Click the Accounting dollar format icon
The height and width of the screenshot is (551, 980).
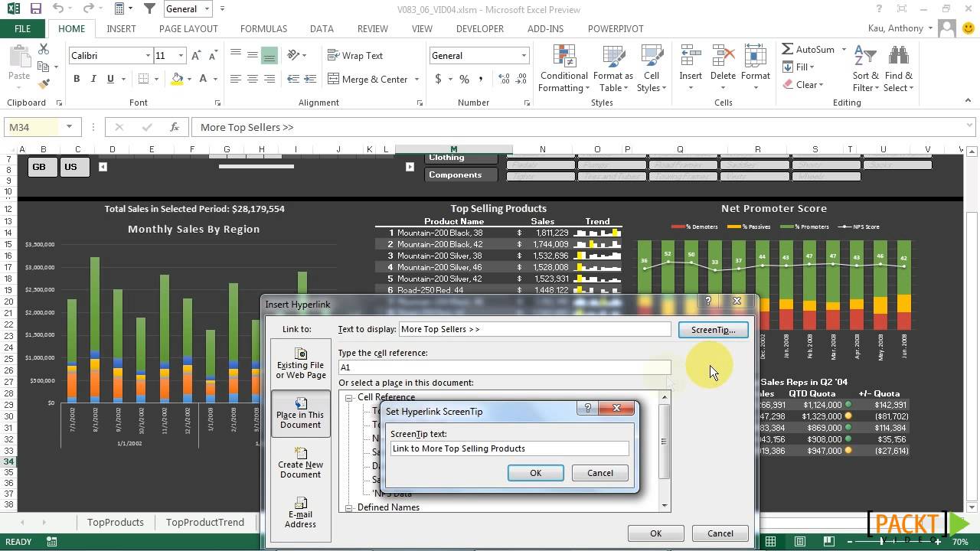438,79
